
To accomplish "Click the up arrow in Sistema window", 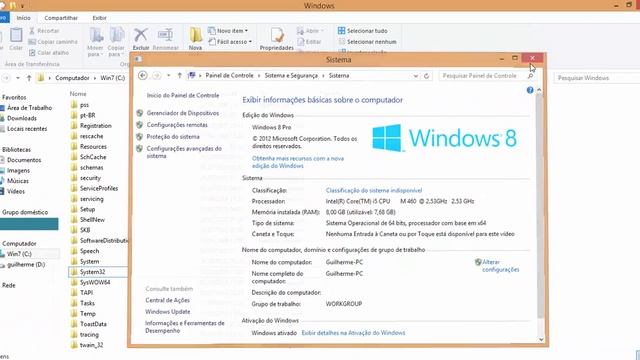I will pos(180,76).
